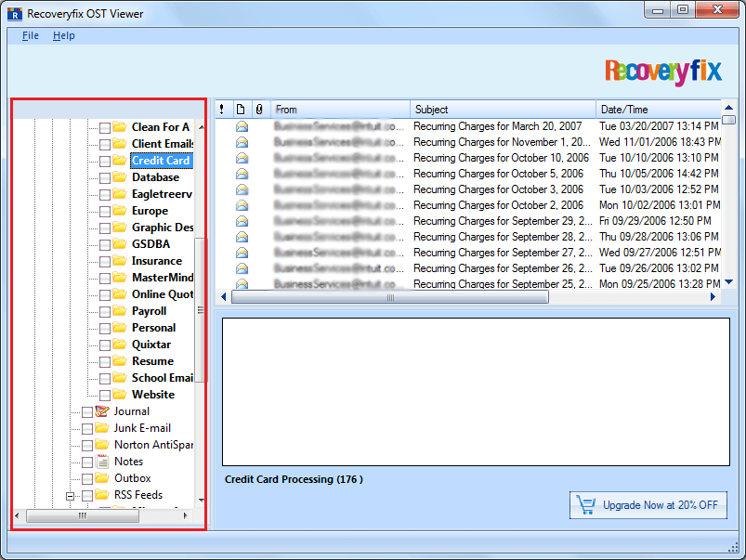Screen dimensions: 746x560
Task: Click the Journal folder icon in tree
Action: coord(102,411)
